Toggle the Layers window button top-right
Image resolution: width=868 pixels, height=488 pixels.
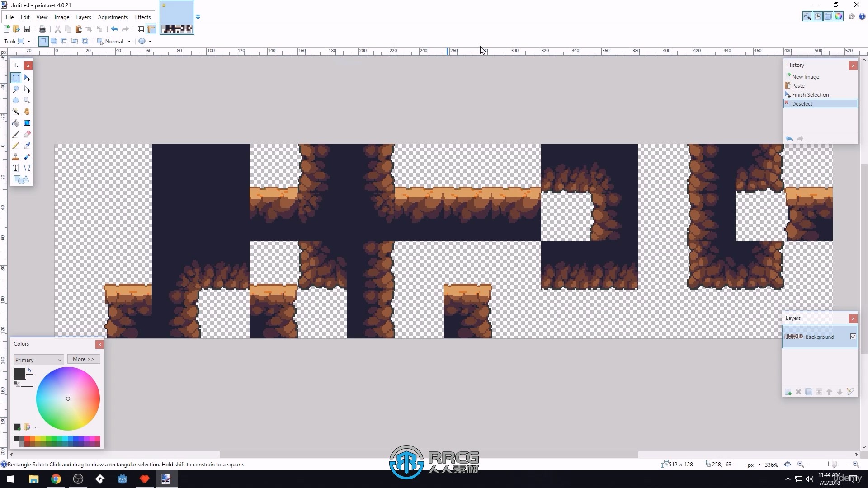[828, 17]
